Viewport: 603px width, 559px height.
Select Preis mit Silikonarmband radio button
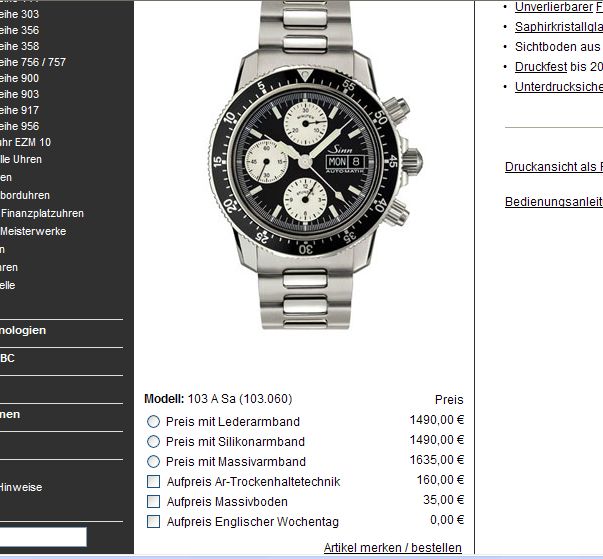pos(153,441)
